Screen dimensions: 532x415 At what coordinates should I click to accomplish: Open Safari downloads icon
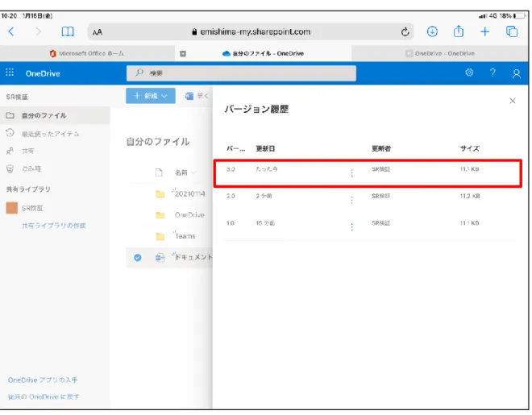pos(432,31)
